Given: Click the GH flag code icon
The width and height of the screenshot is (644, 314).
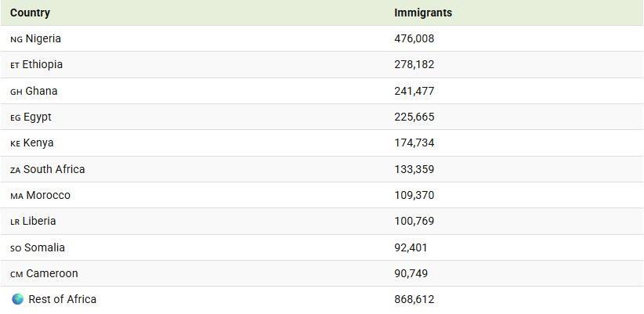Looking at the screenshot, I should 16,92.
